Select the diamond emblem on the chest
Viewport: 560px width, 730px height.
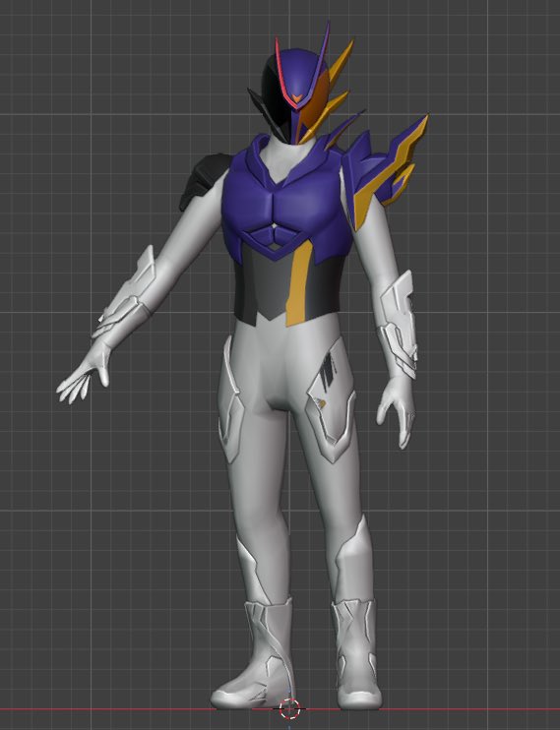point(273,237)
